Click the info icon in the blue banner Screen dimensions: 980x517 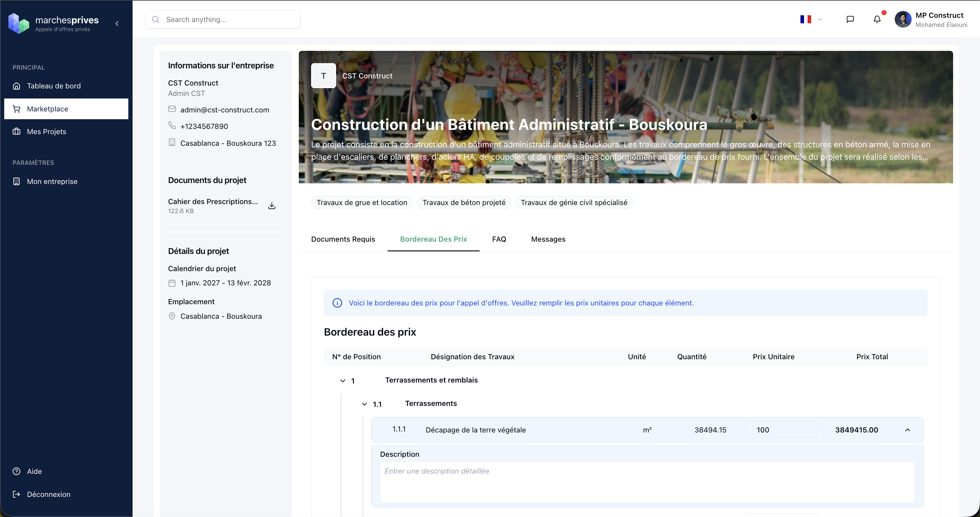(x=337, y=303)
